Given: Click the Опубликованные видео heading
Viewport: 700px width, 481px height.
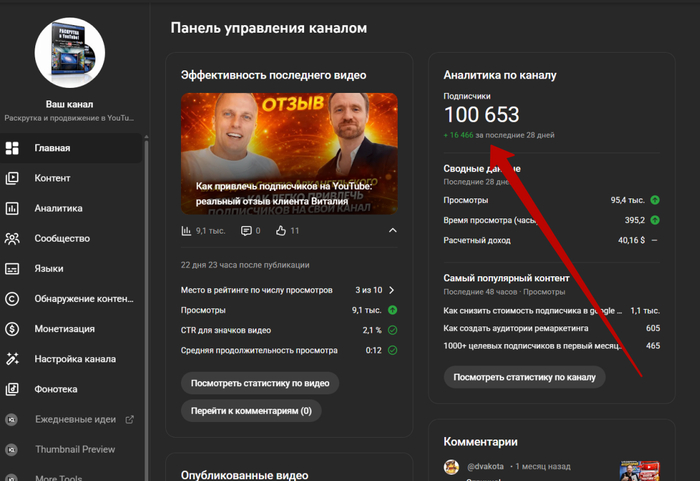Looking at the screenshot, I should click(245, 475).
